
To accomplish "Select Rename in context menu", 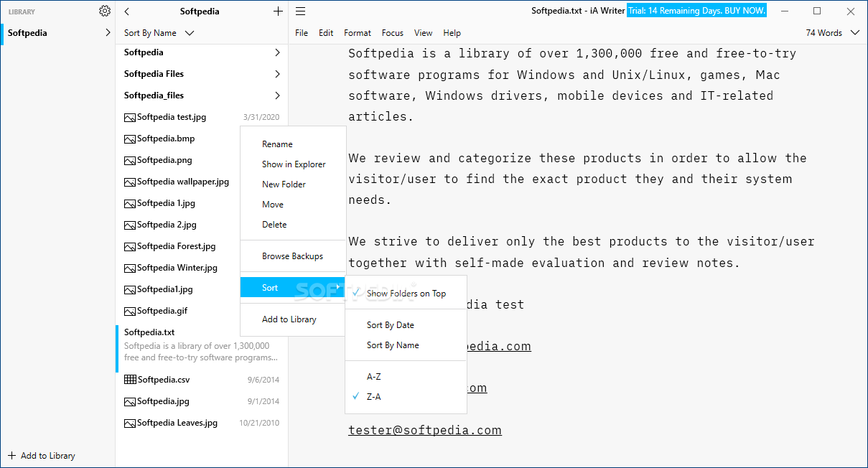I will [x=293, y=144].
